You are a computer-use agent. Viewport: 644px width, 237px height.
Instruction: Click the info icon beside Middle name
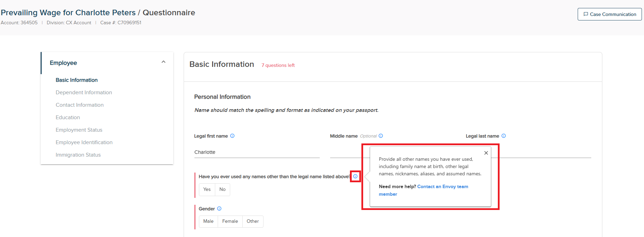380,136
